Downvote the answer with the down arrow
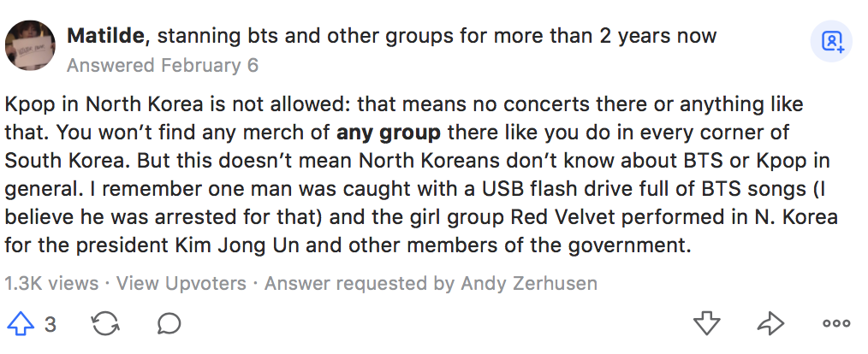Screen dimensions: 868x354 click(x=706, y=324)
